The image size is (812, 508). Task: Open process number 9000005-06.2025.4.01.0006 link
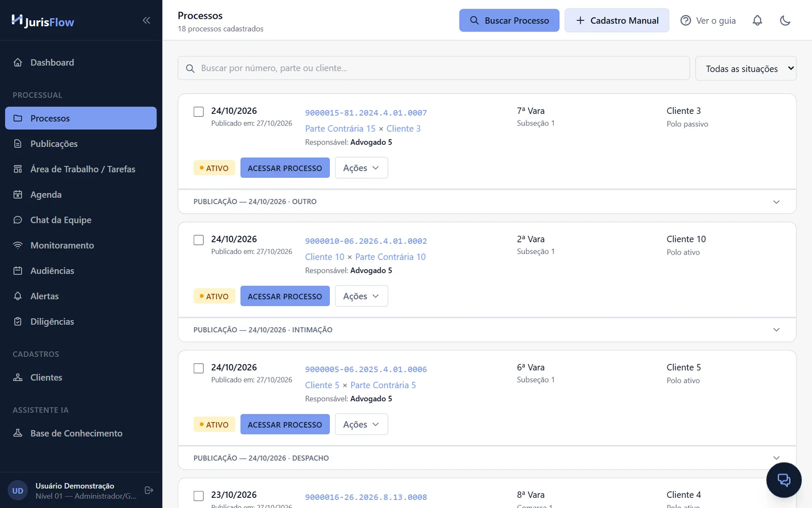coord(366,369)
